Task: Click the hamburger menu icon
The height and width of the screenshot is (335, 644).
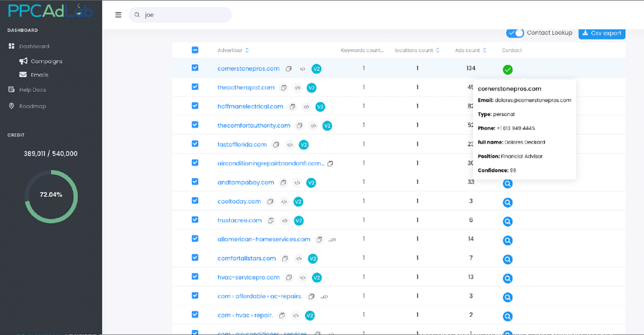Action: point(118,15)
